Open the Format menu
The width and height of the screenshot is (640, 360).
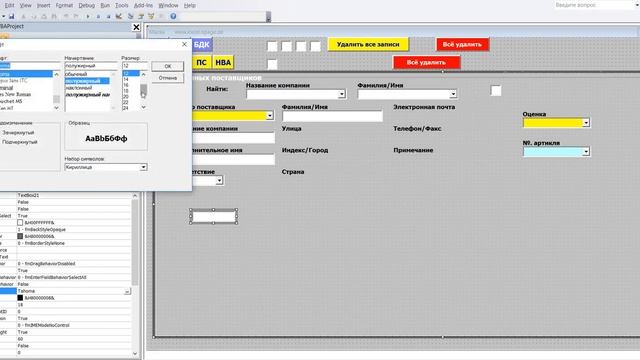(x=64, y=5)
